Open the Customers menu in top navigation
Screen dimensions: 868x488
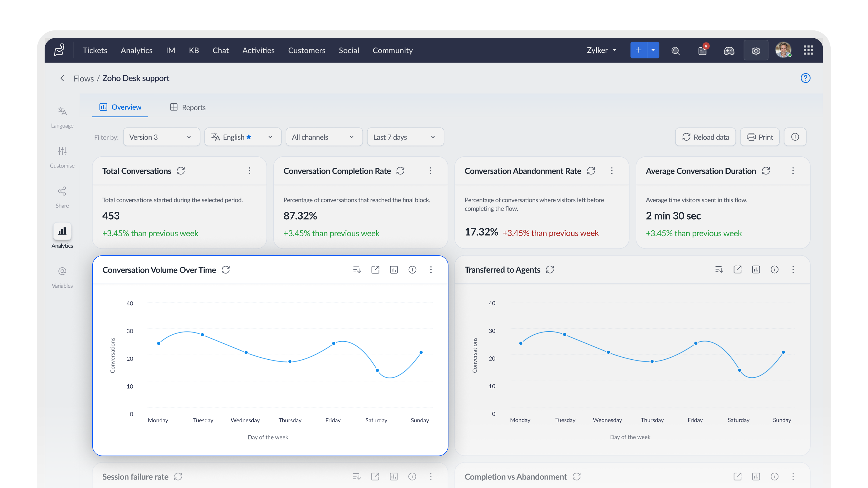coord(306,50)
